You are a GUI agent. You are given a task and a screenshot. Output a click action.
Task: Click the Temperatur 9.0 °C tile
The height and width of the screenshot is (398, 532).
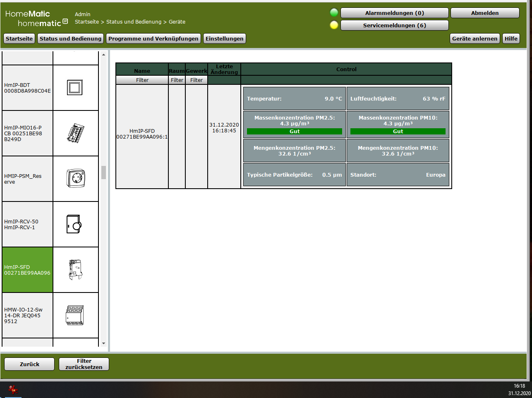pos(295,98)
